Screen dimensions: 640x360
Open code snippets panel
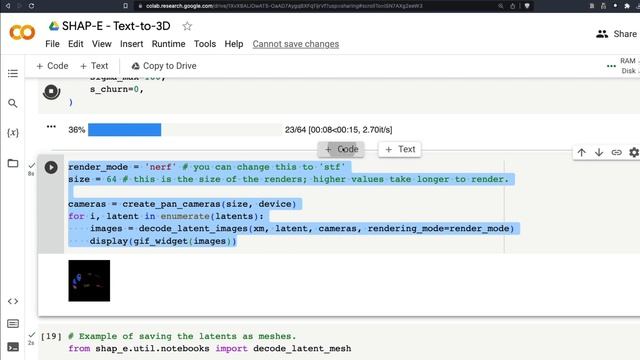click(13, 301)
